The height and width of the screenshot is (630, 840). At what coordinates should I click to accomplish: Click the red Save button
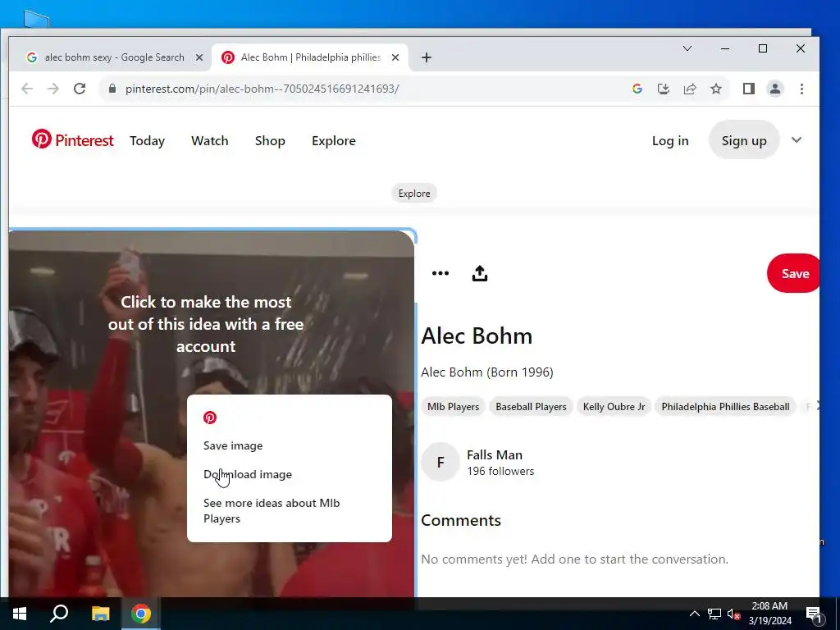click(x=794, y=273)
